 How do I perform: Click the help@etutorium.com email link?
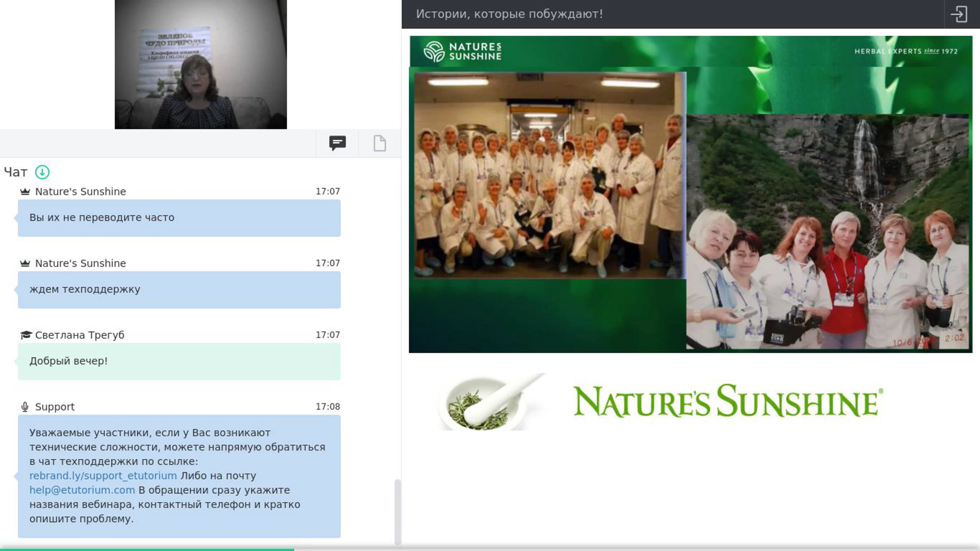[82, 490]
